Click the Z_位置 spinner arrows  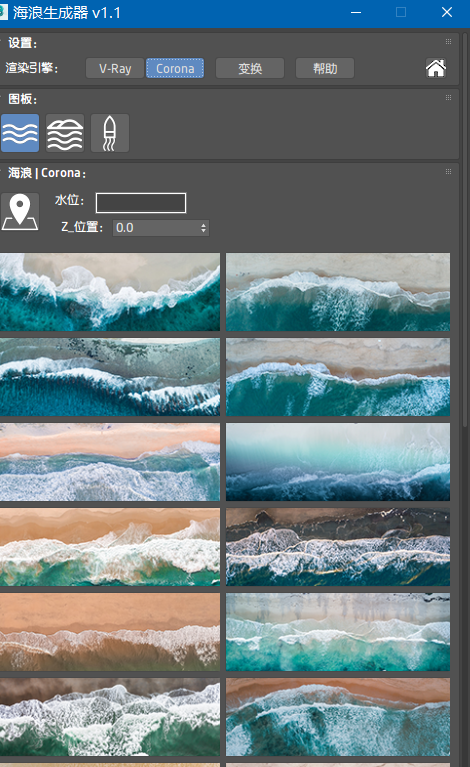pyautogui.click(x=203, y=227)
